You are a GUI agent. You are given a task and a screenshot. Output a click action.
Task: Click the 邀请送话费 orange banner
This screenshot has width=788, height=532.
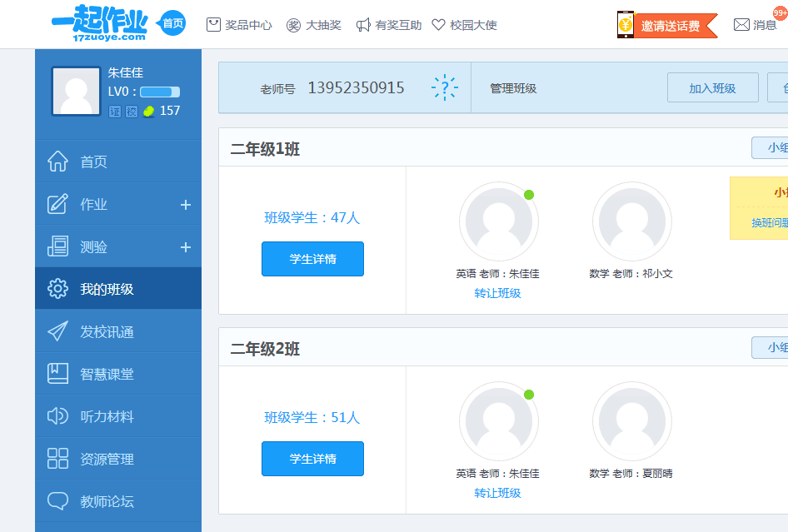click(x=667, y=25)
